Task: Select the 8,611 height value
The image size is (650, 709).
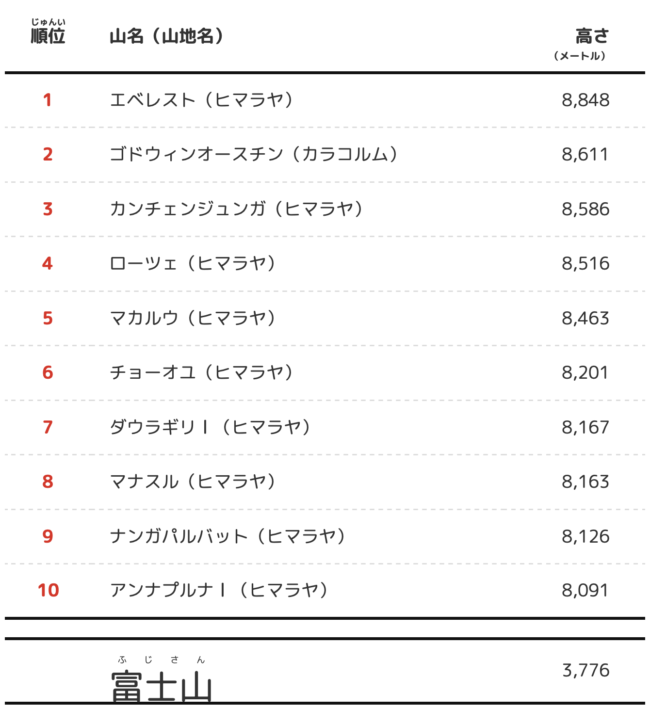Action: click(585, 154)
